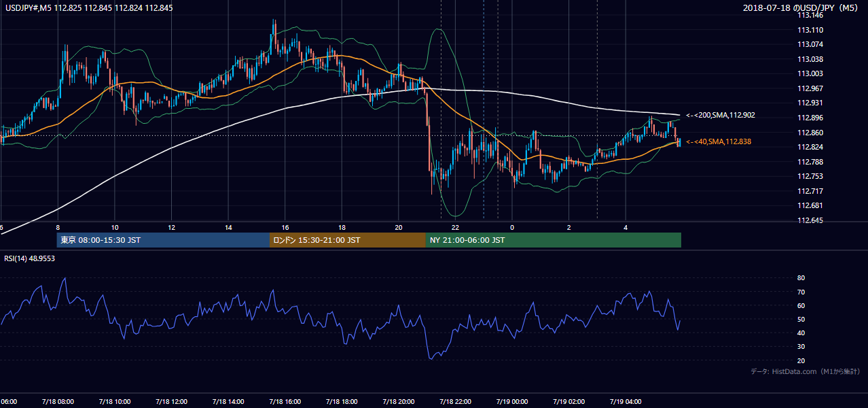Viewport: 868px width, 408px height.
Task: Click the price chart hour tick 22
Action: pyautogui.click(x=455, y=227)
